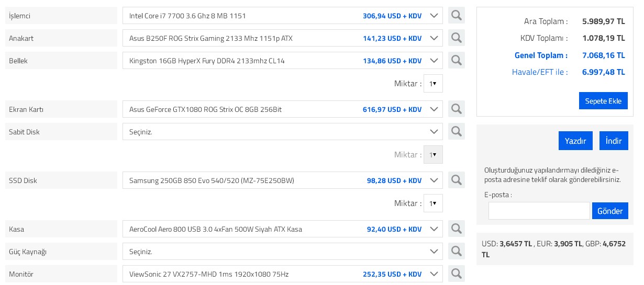This screenshot has height=285, width=644.
Task: Expand the İşlemci processor dropdown
Action: pyautogui.click(x=283, y=16)
